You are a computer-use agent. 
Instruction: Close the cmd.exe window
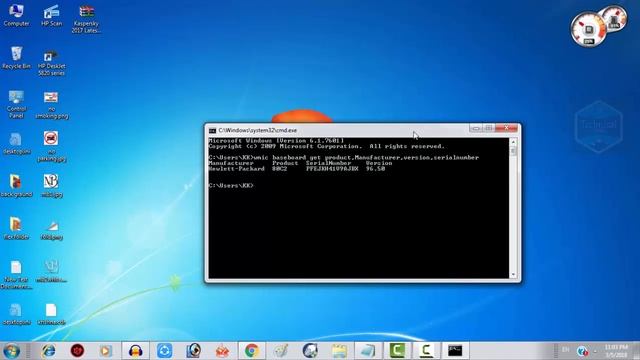pyautogui.click(x=507, y=128)
